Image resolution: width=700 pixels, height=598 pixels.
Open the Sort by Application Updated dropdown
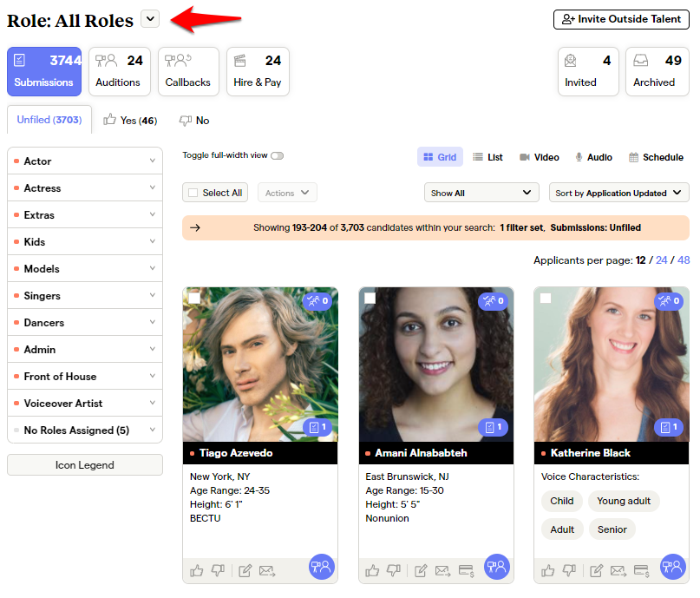pyautogui.click(x=618, y=192)
